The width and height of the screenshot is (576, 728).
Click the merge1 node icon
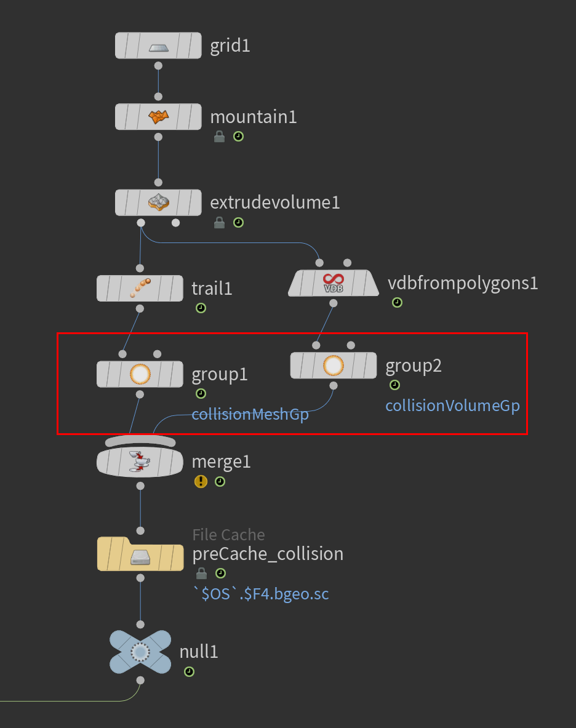(140, 462)
